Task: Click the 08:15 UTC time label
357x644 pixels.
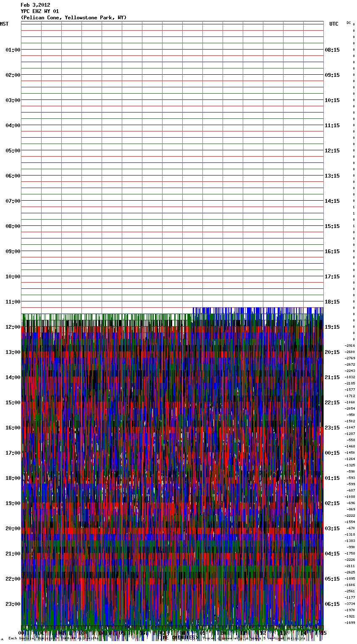Action: (x=332, y=50)
